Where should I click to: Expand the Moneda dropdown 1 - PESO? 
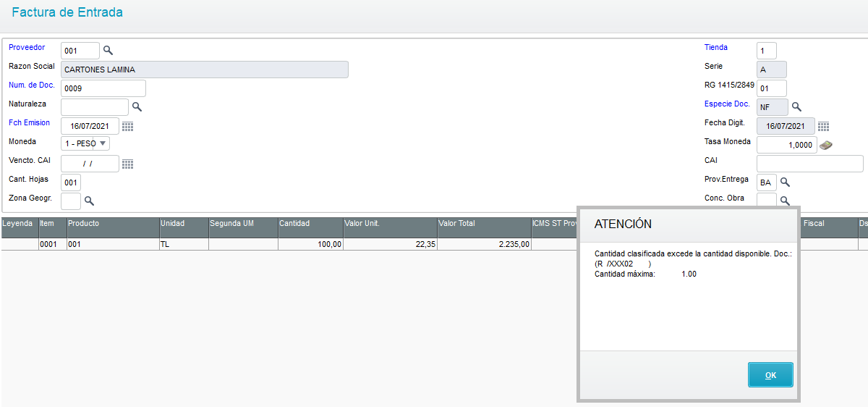85,143
